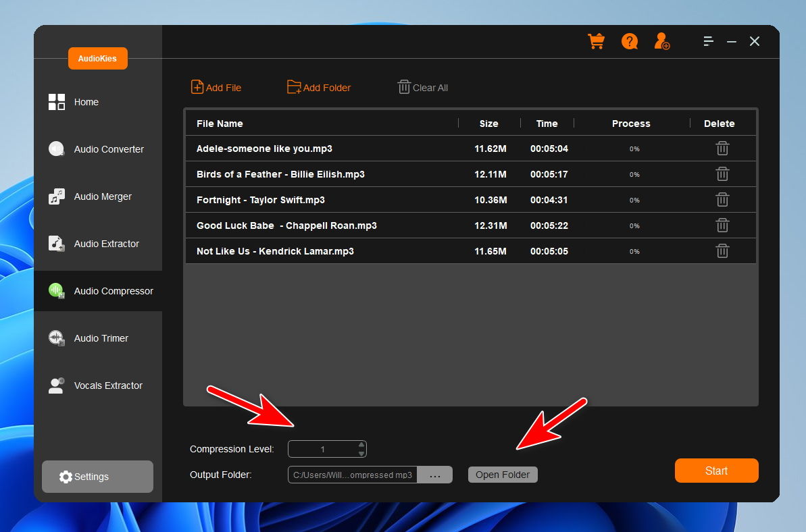Delete Birds of a Feather track
This screenshot has height=532, width=806.
(x=722, y=174)
